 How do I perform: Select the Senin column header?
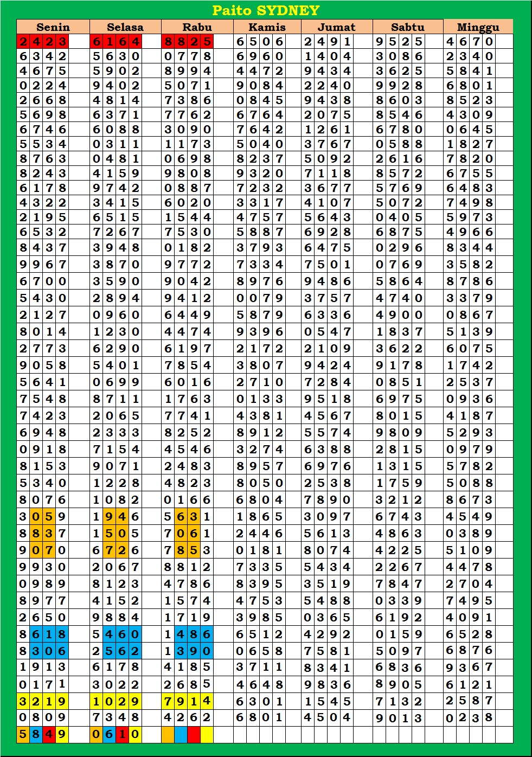(x=53, y=27)
